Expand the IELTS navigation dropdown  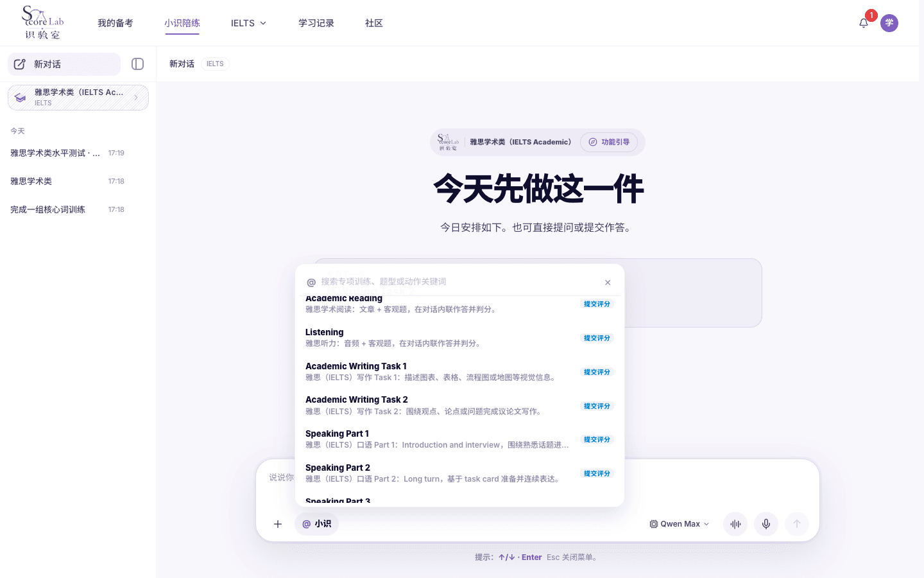249,23
